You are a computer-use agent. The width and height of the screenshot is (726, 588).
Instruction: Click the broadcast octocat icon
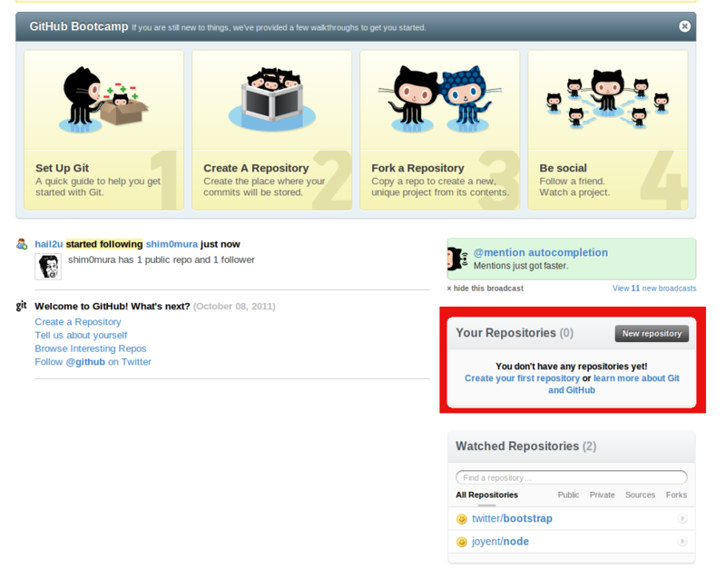pos(457,259)
